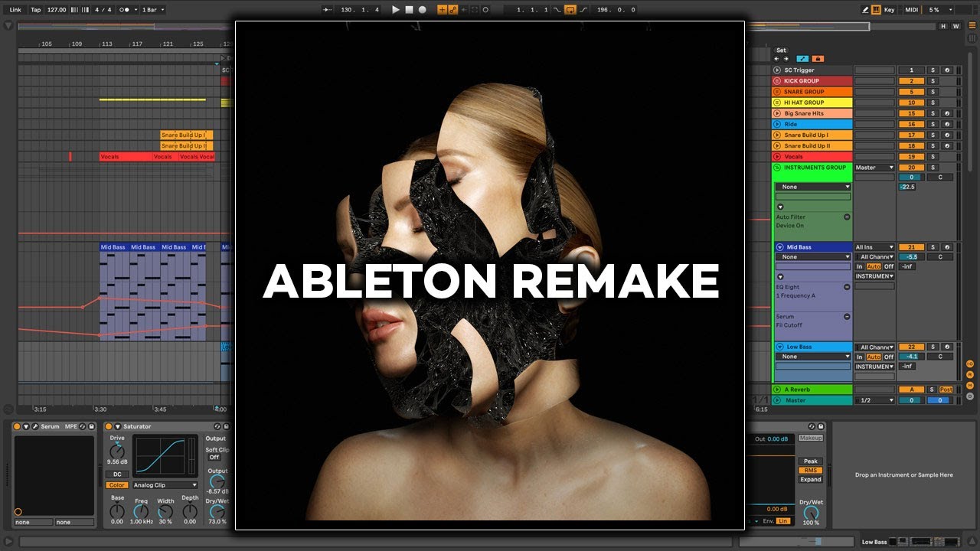Toggle the orange Lock Envelopes button
This screenshot has width=980, height=551.
818,59
